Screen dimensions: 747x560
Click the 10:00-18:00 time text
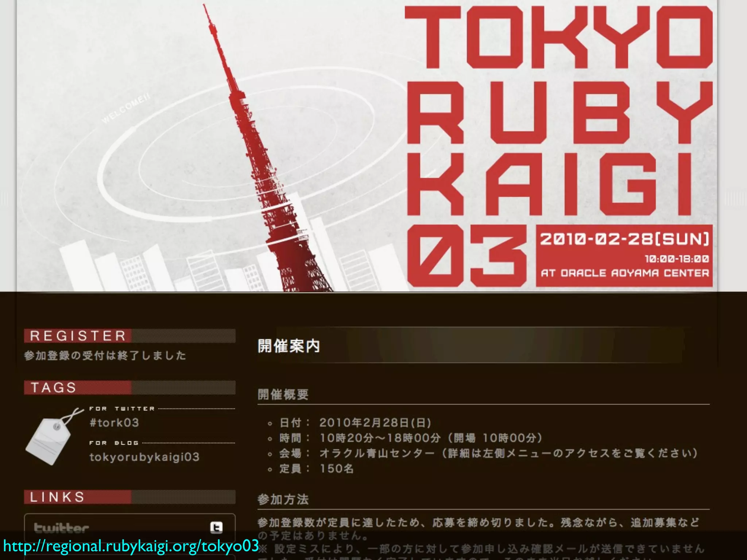(x=677, y=259)
